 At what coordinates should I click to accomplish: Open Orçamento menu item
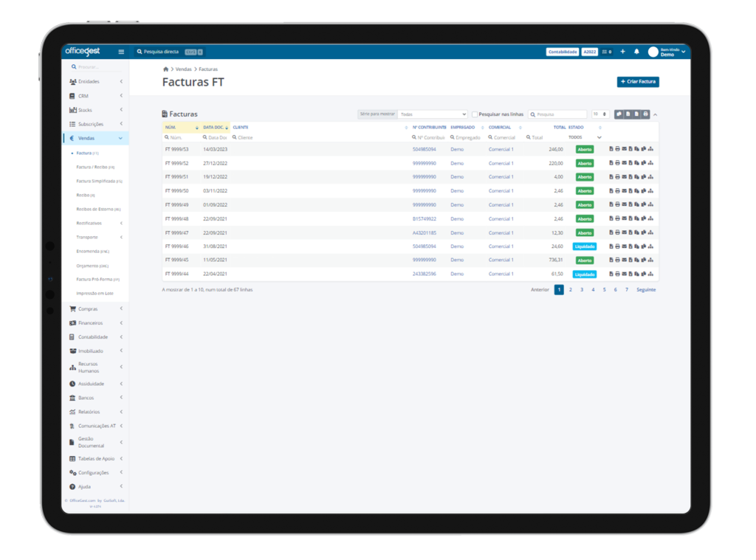pyautogui.click(x=92, y=266)
